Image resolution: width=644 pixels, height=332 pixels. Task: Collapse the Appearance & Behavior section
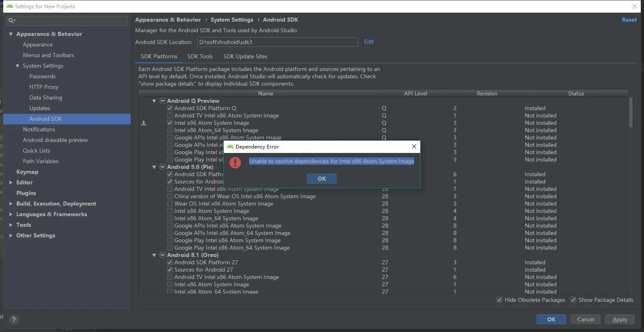(11, 34)
